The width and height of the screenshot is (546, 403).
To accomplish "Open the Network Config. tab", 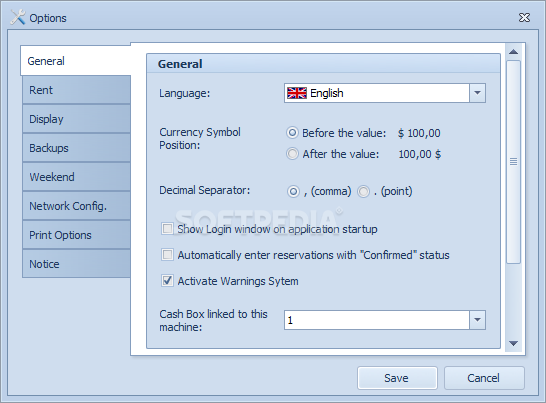I will (77, 206).
